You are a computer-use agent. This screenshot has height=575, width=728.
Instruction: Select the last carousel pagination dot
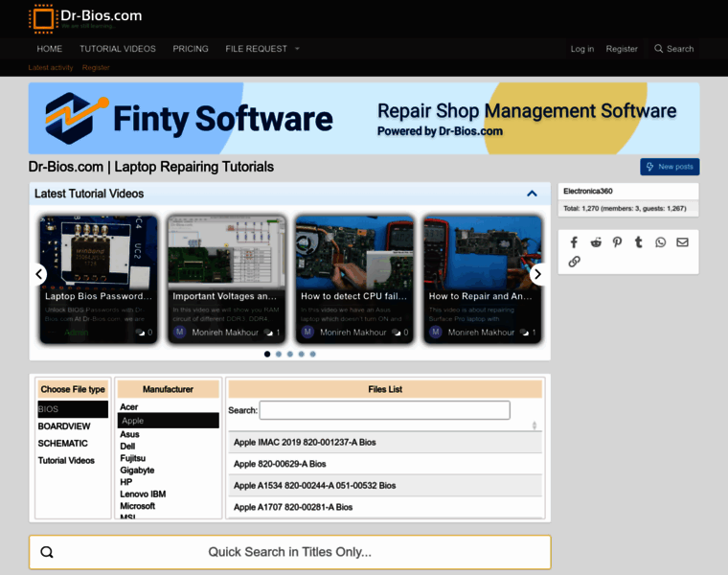tap(312, 354)
